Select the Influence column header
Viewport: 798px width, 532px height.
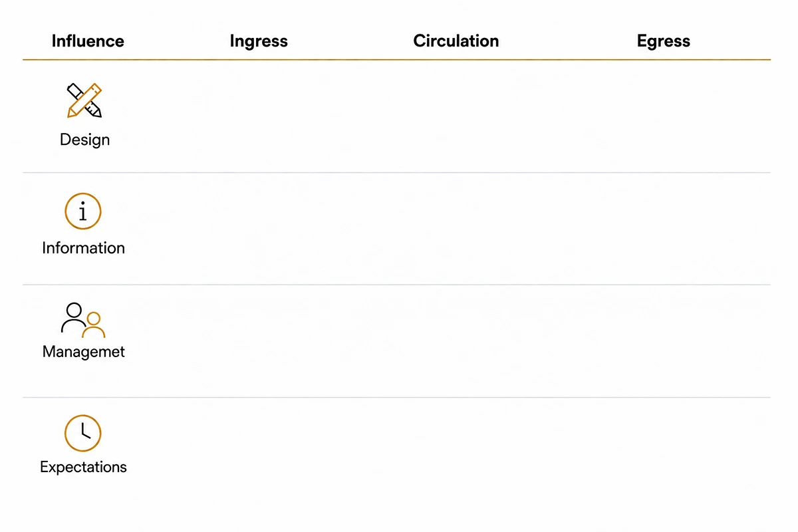tap(88, 41)
